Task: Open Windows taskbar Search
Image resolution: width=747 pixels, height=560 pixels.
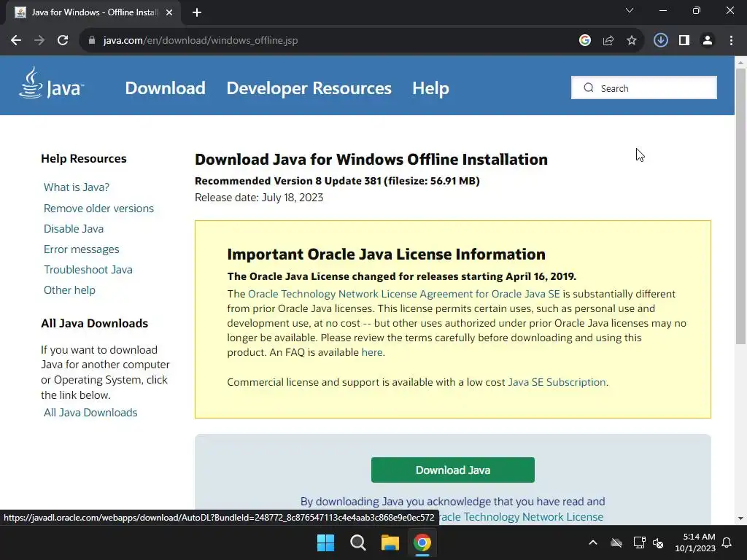Action: (x=357, y=542)
